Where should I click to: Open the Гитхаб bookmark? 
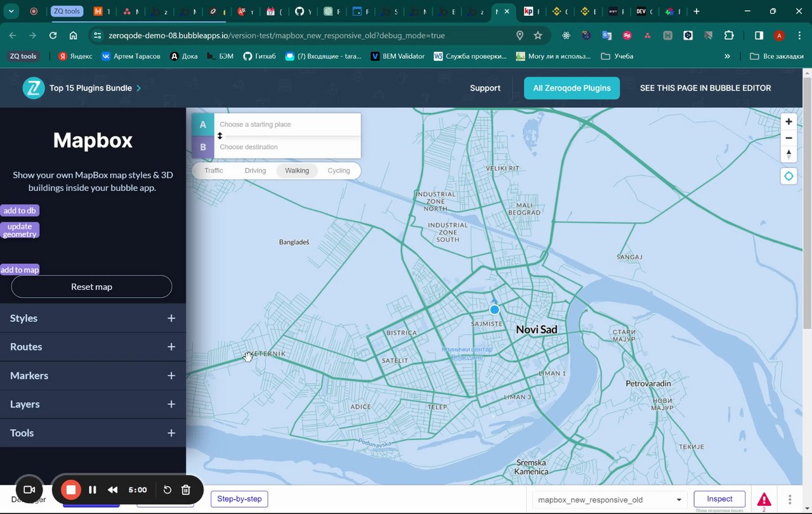pos(259,56)
